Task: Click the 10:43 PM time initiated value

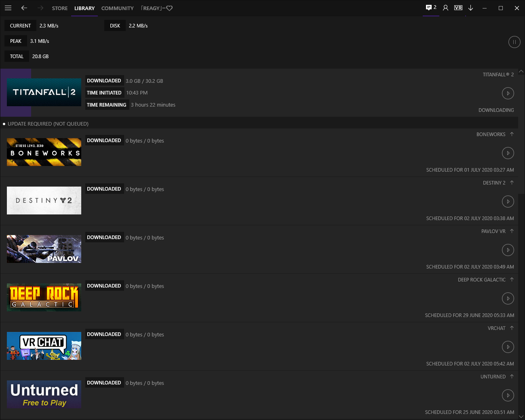Action: coord(137,93)
